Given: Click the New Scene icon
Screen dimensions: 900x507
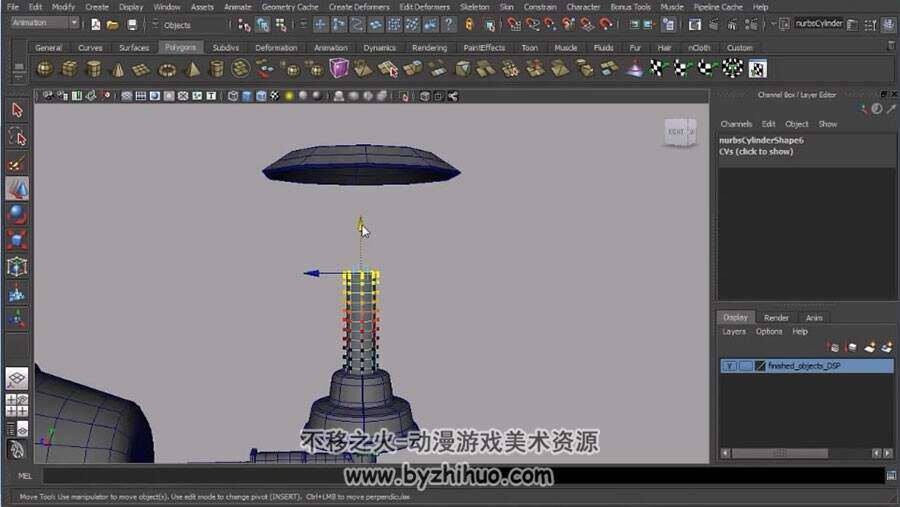Looking at the screenshot, I should [x=96, y=24].
